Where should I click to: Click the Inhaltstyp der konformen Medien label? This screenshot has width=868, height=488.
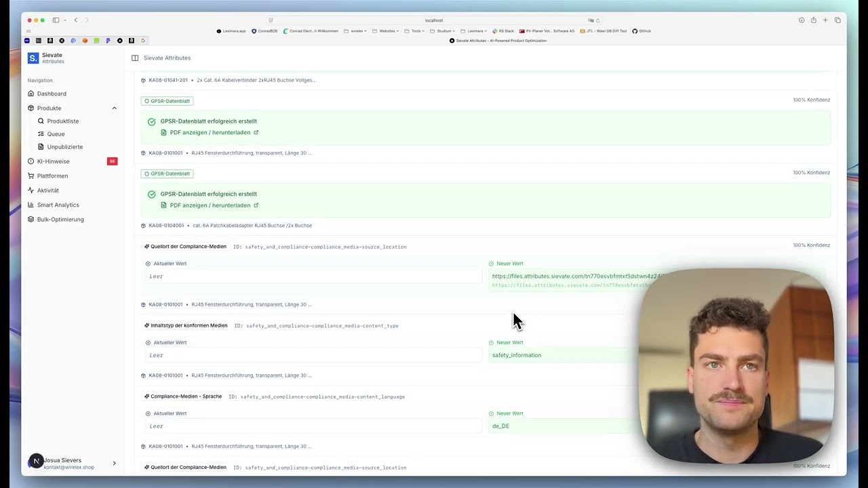(189, 326)
